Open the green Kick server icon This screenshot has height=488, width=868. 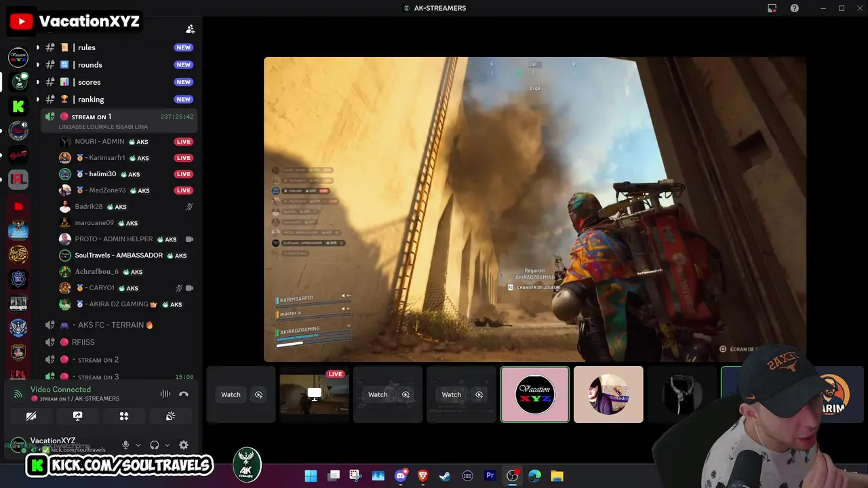(x=18, y=106)
